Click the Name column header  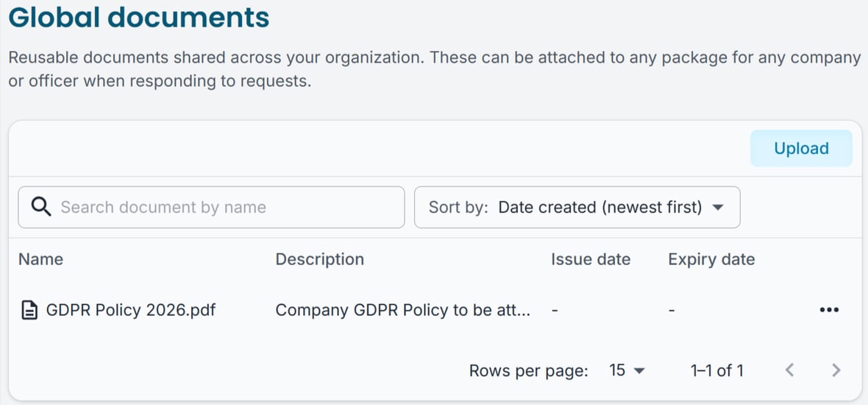[40, 259]
